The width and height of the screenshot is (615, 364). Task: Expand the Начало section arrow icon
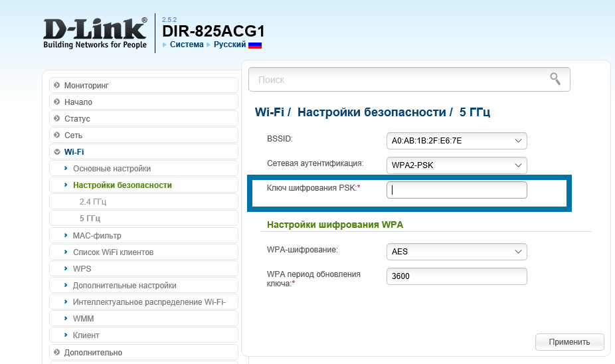coord(57,102)
